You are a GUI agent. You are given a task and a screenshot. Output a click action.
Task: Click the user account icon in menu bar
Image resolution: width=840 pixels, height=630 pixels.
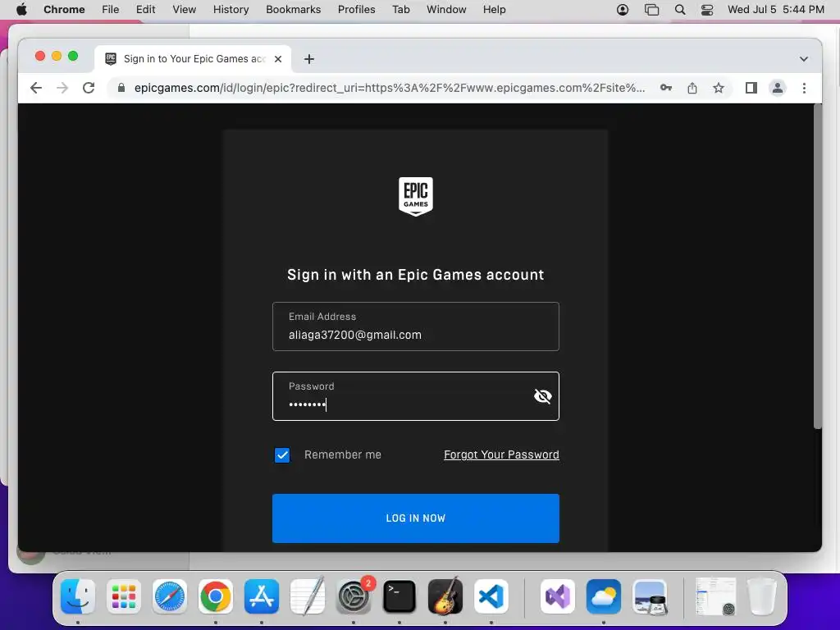(x=623, y=10)
